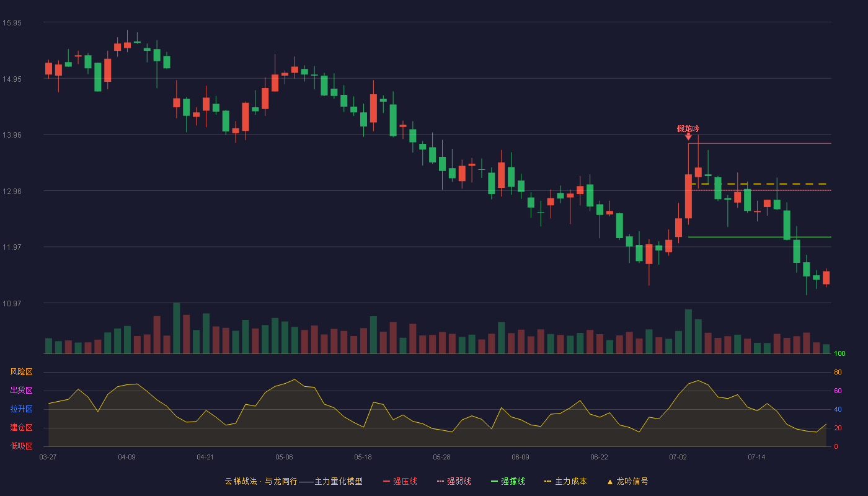Screen dimensions: 868x496
Task: Click the 假龙吟 signal arrow marker
Action: pos(688,136)
